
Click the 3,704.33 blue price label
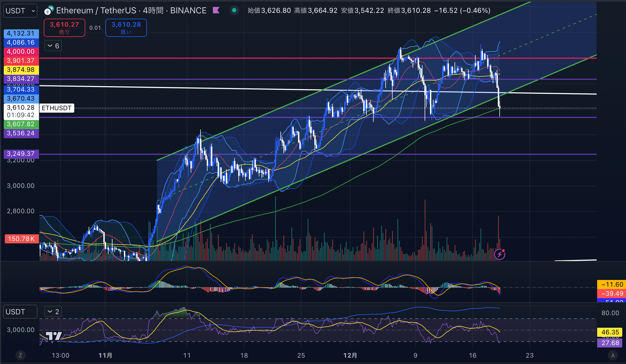(x=21, y=89)
